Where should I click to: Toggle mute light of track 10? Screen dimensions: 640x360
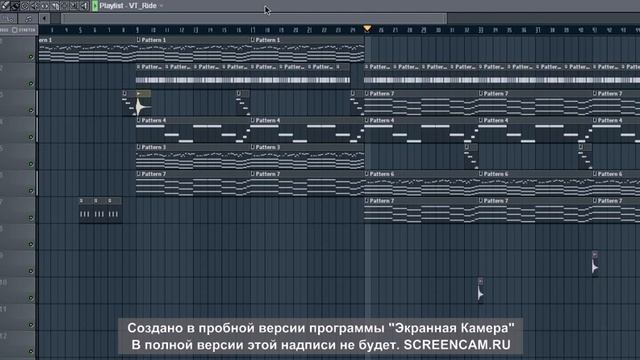[31, 298]
